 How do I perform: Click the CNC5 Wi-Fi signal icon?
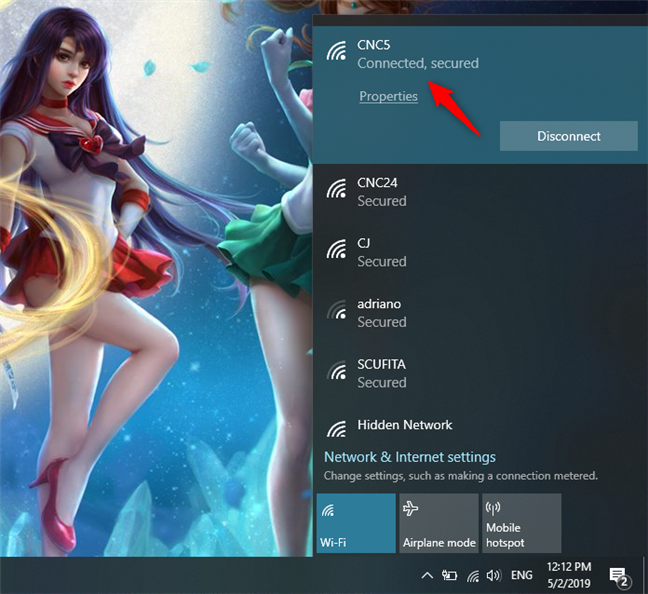[336, 51]
